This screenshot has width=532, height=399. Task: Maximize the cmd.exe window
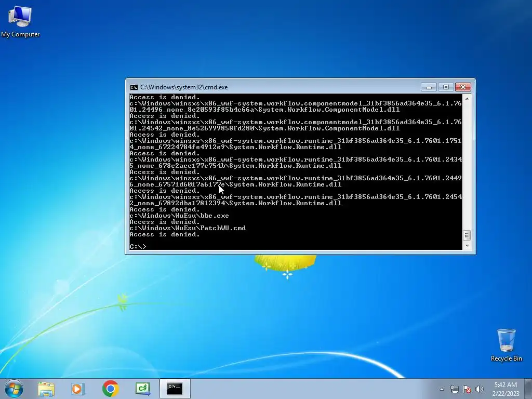coord(446,87)
